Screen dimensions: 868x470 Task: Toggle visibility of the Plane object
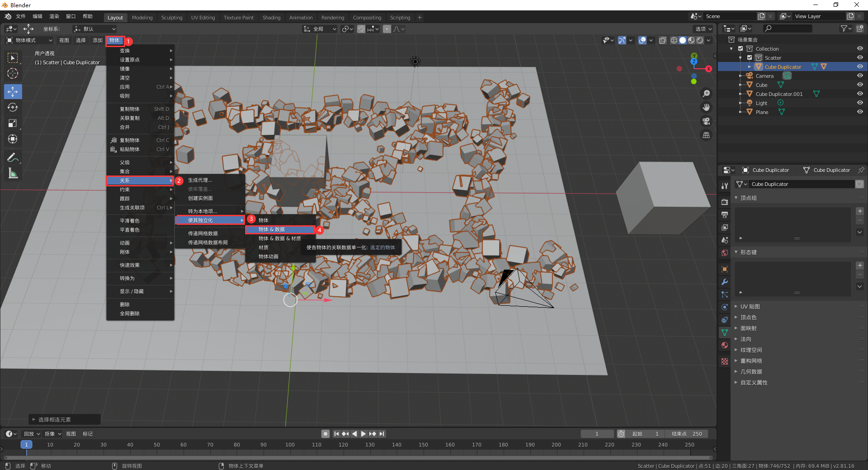click(859, 112)
